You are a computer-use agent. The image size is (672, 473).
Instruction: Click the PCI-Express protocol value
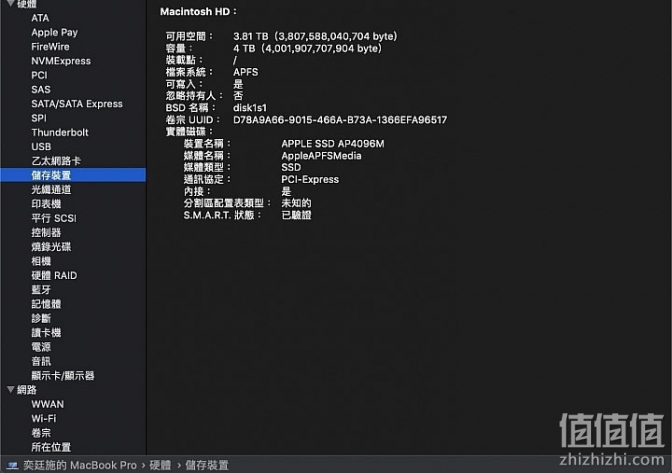310,180
